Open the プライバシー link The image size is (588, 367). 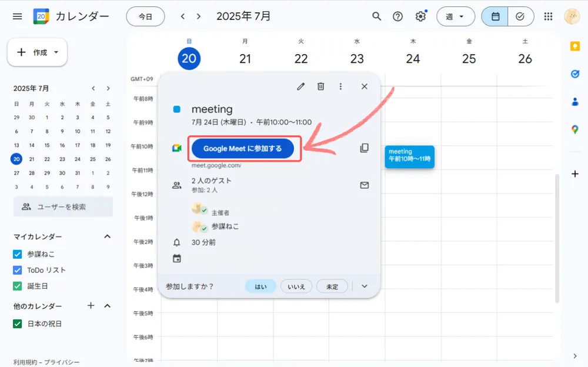point(62,362)
